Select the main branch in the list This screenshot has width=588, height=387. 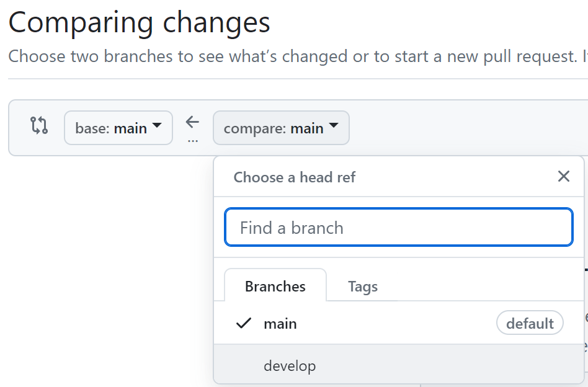(399, 323)
